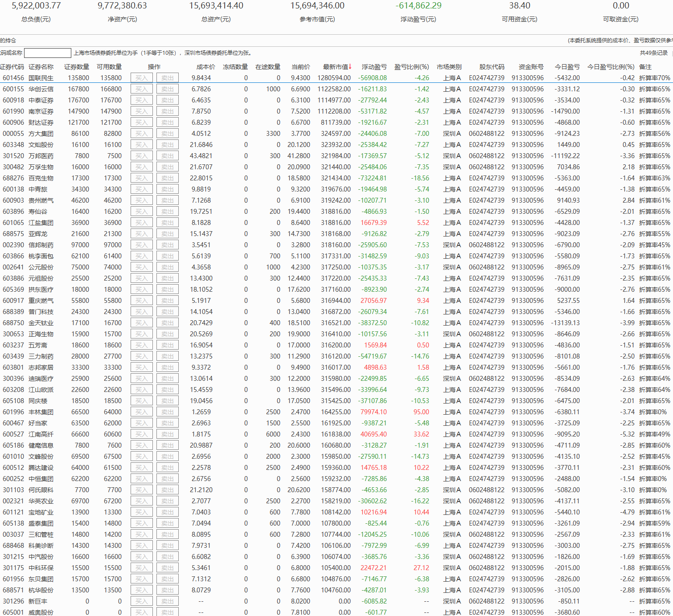Focus the 证券代码或名称 search input box
Viewport: 673px width, 616px height.
point(48,53)
